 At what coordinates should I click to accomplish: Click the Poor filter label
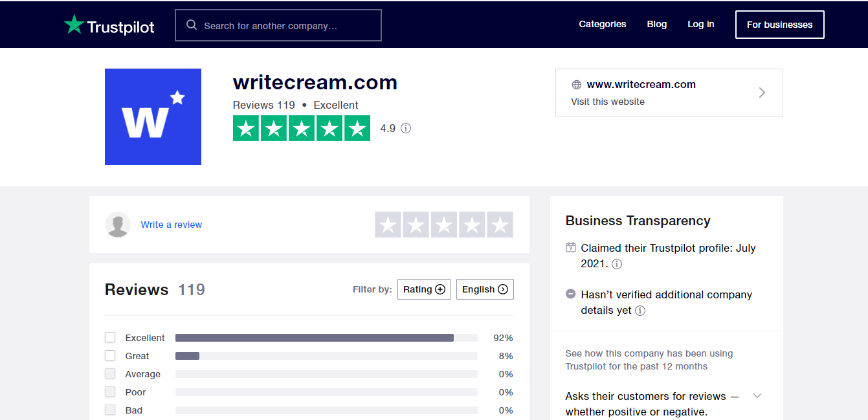point(136,392)
